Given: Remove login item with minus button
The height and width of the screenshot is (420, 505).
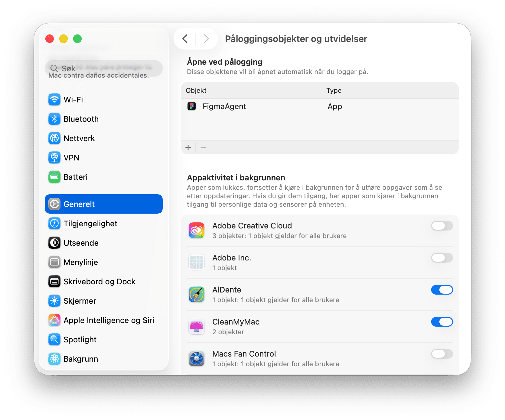Looking at the screenshot, I should (x=203, y=147).
